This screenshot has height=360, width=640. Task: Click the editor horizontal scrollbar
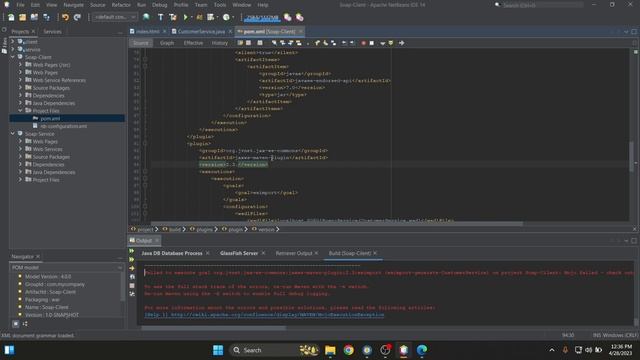click(x=337, y=224)
